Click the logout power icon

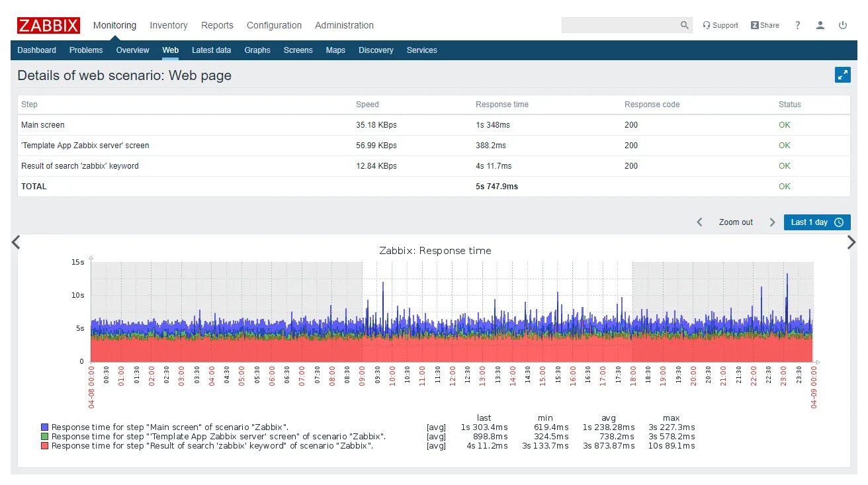[x=843, y=25]
